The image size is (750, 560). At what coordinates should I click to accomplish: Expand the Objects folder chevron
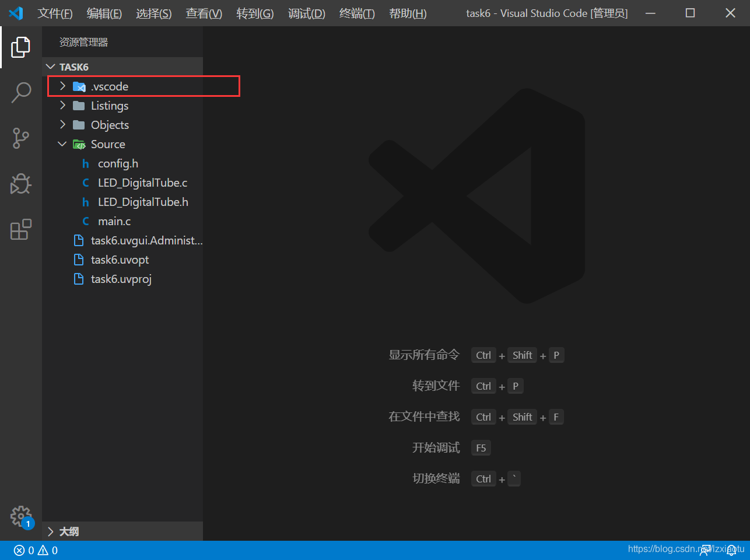(x=62, y=125)
